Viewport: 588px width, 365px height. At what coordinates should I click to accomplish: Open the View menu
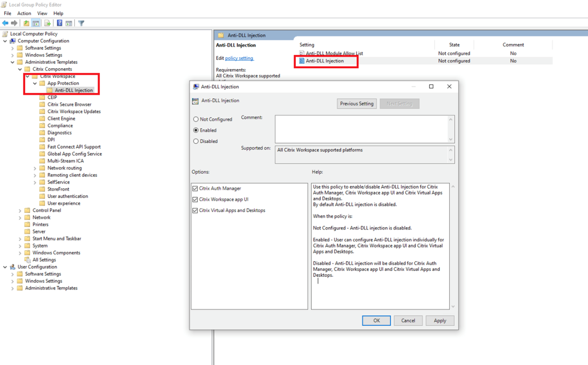tap(42, 13)
